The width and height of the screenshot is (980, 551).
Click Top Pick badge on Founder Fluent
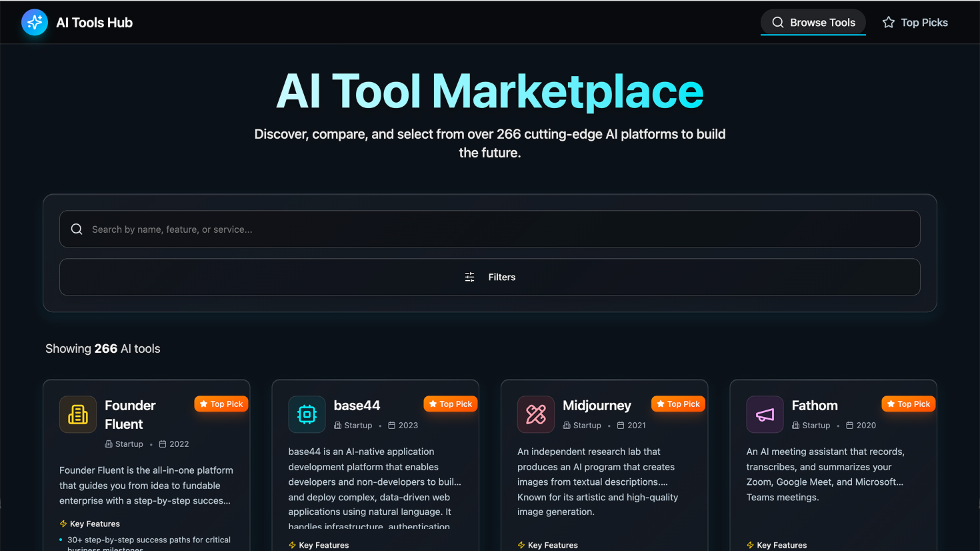[221, 404]
